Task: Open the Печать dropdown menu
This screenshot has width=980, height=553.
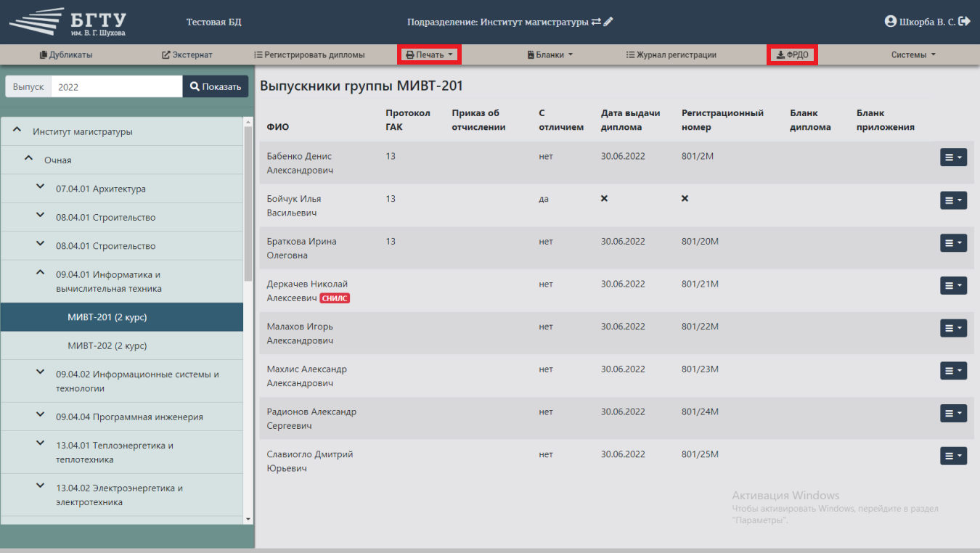Action: [429, 54]
